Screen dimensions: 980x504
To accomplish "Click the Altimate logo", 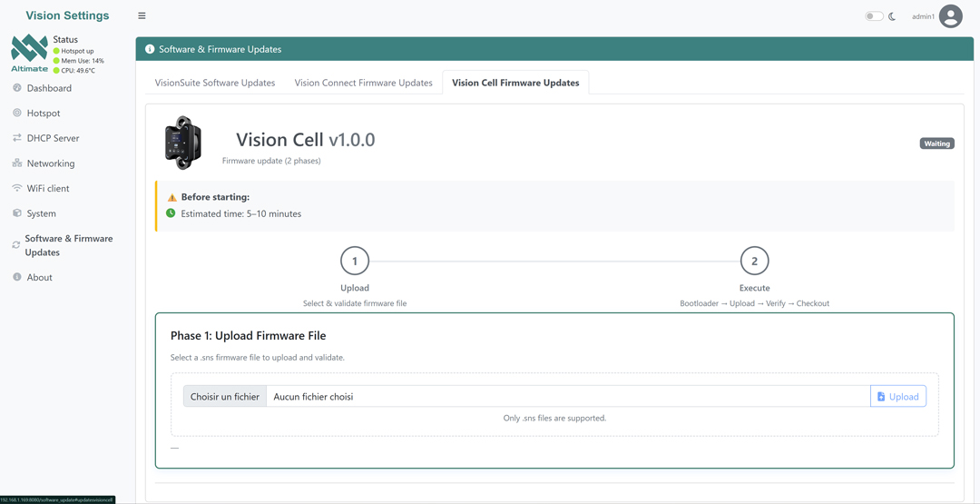I will (x=29, y=53).
